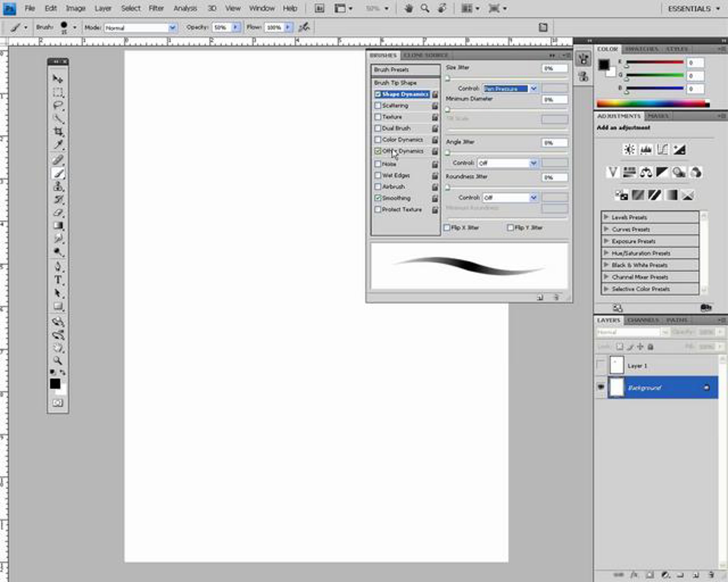Screen dimensions: 728x582
Task: Select the Eraser tool
Action: pyautogui.click(x=58, y=212)
